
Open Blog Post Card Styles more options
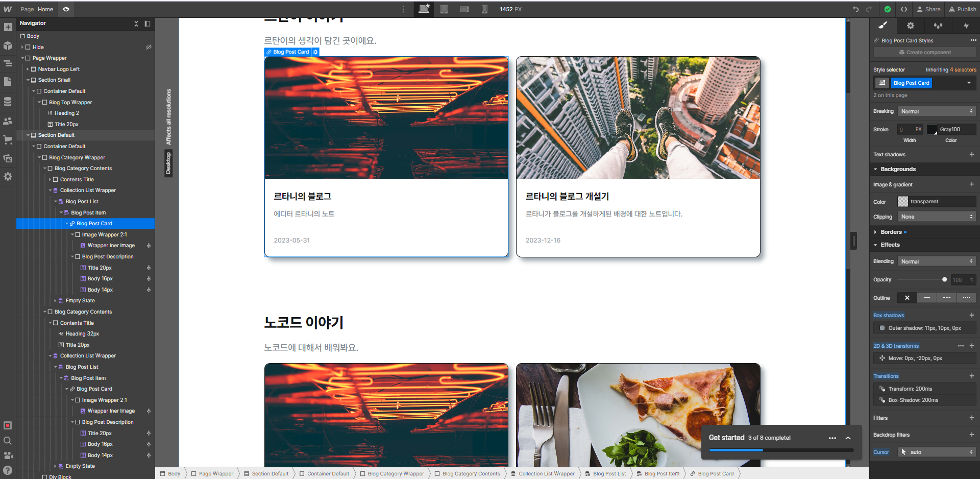[x=973, y=40]
